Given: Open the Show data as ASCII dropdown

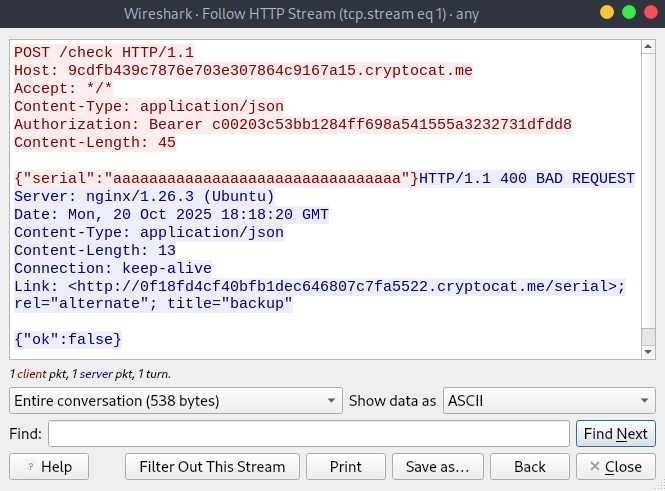Looking at the screenshot, I should pos(549,401).
